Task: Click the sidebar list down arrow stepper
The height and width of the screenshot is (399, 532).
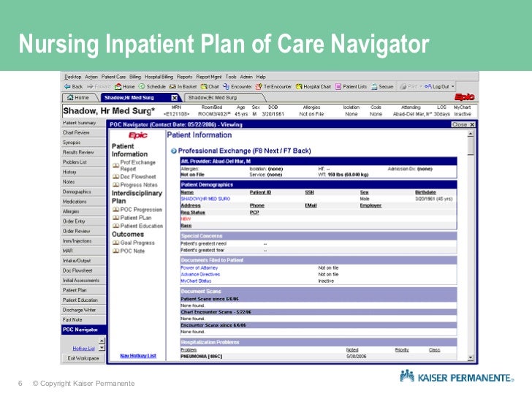Action: tap(102, 348)
